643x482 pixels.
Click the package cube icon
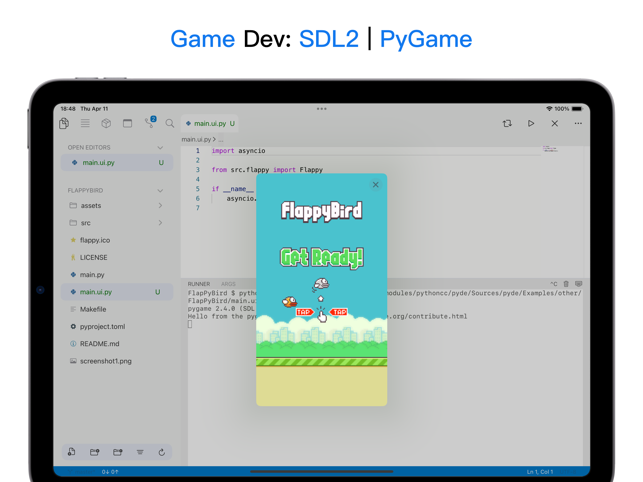[106, 124]
